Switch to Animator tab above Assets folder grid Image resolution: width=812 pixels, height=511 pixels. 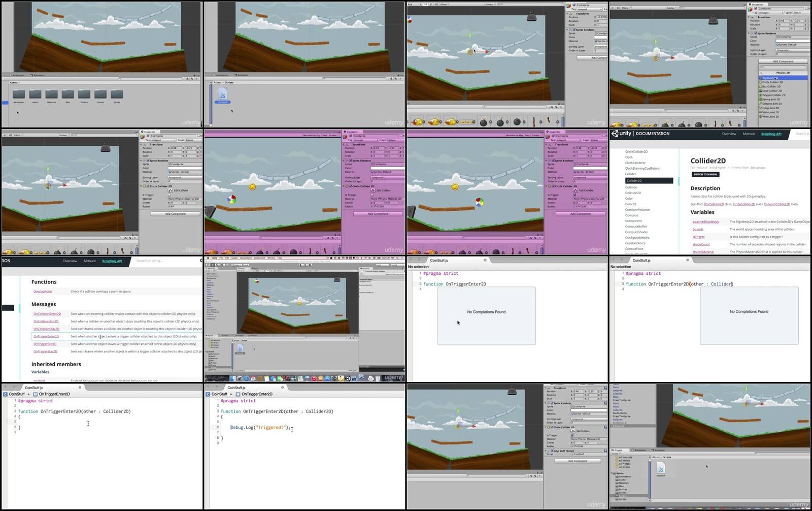[38, 75]
